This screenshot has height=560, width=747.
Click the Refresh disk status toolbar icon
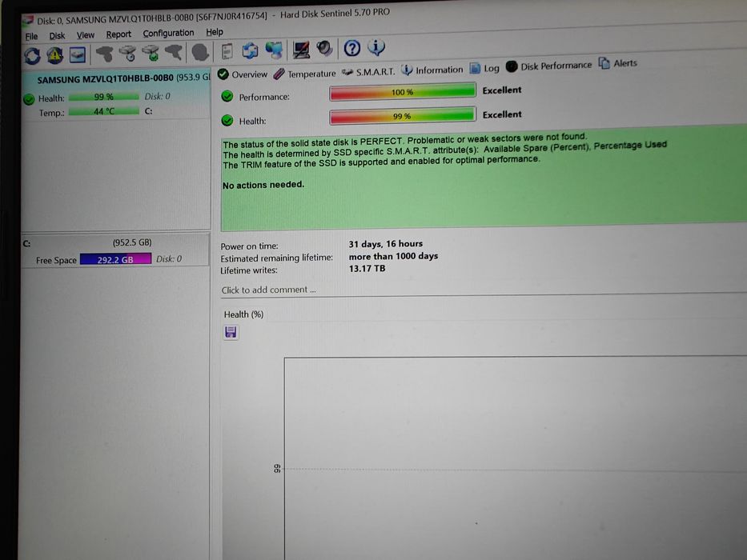point(32,56)
